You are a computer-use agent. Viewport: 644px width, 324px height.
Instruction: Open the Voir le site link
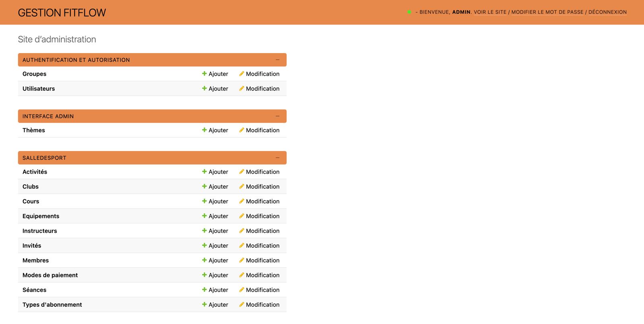pyautogui.click(x=490, y=12)
